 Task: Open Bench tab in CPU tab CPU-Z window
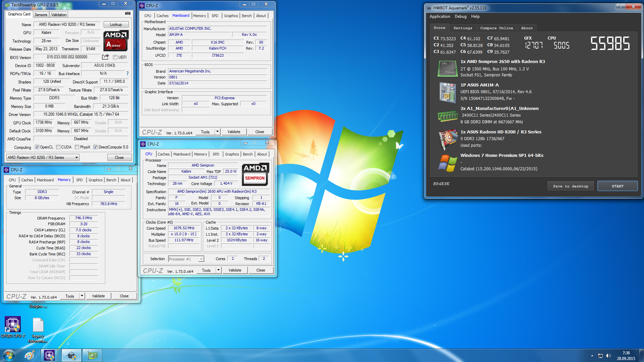[248, 154]
